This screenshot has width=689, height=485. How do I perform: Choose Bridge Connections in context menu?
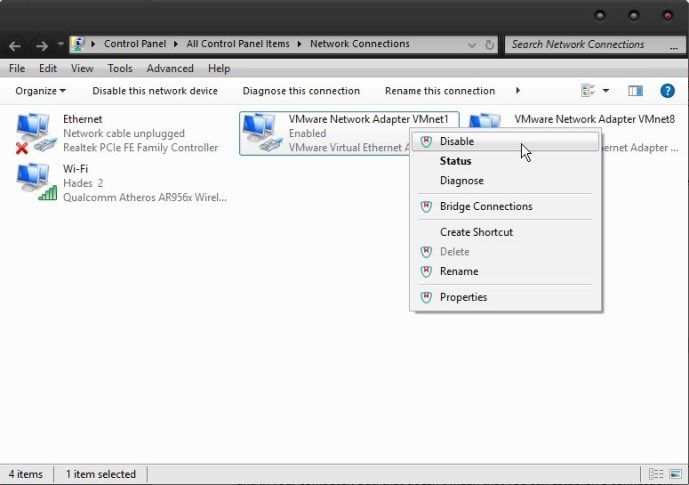click(x=505, y=206)
